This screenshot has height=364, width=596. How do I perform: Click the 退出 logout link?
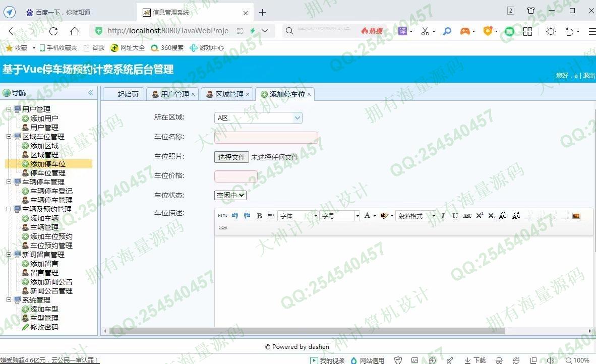tap(588, 76)
